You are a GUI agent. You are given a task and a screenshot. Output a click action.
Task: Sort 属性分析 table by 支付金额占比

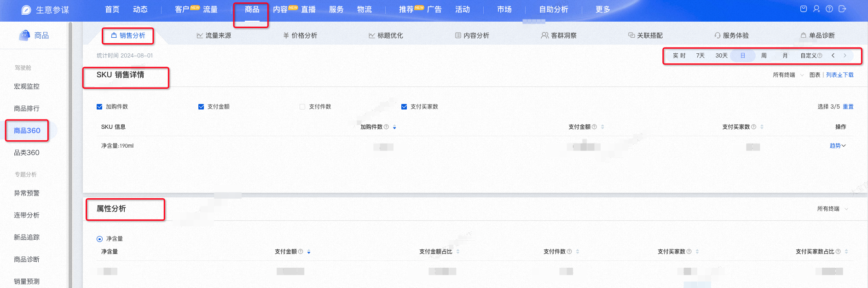458,252
